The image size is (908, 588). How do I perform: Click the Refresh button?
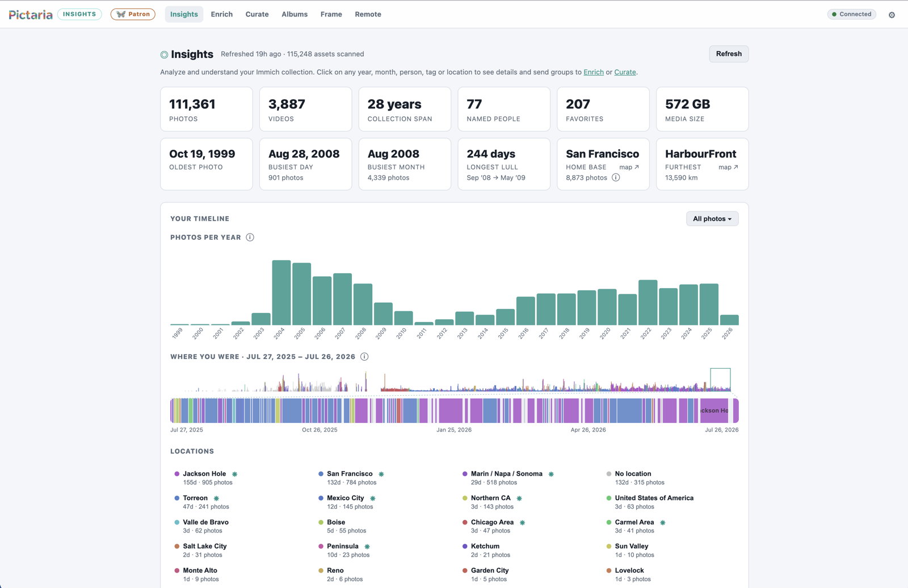coord(729,54)
